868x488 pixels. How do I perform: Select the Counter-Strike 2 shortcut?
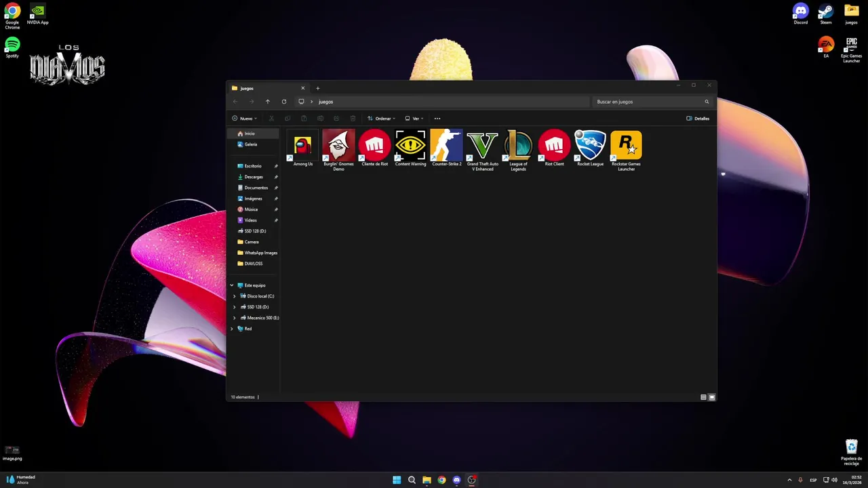coord(446,149)
